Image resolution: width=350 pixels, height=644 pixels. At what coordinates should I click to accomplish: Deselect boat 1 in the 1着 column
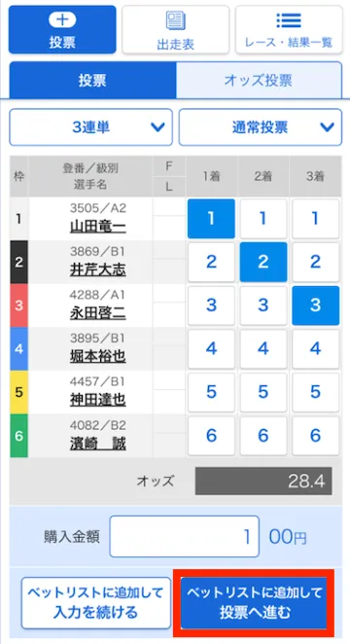click(x=211, y=219)
